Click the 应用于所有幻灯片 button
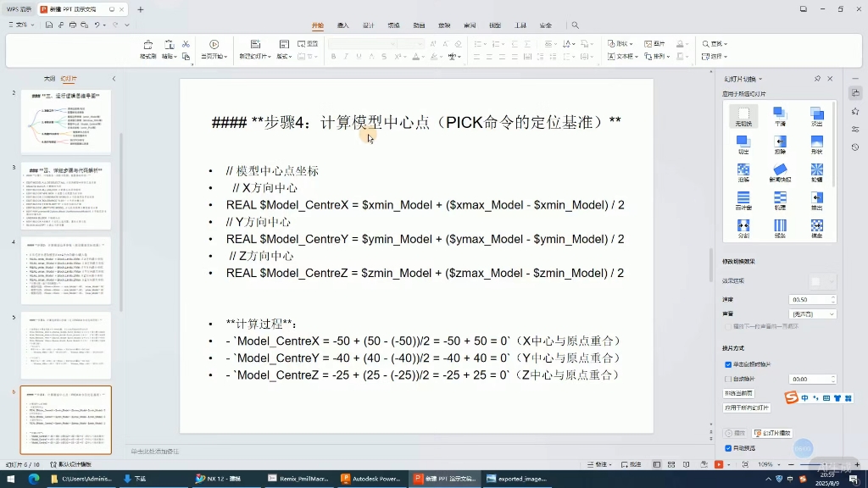Screen dimensions: 868x488 (747, 408)
